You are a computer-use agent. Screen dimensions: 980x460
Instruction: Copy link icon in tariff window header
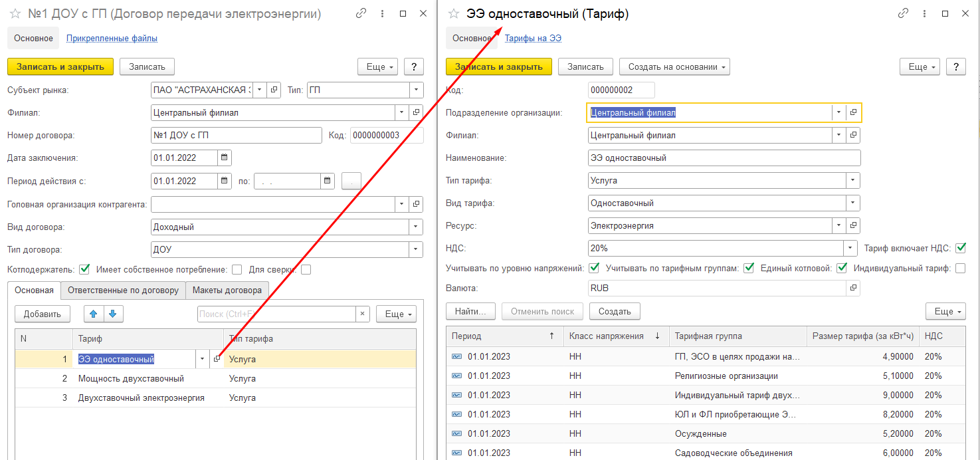pos(903,13)
